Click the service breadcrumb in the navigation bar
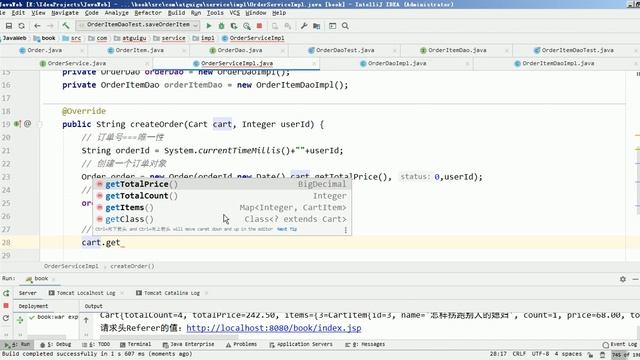The height and width of the screenshot is (360, 640). pyautogui.click(x=170, y=38)
